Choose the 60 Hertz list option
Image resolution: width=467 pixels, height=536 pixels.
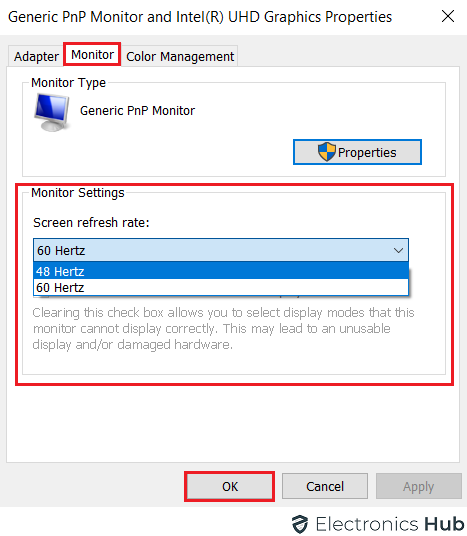221,287
